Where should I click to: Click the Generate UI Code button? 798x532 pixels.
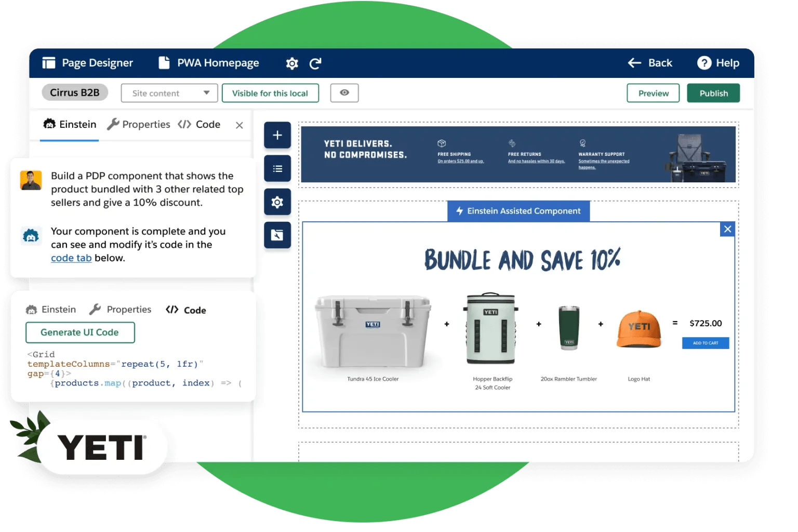click(x=80, y=332)
